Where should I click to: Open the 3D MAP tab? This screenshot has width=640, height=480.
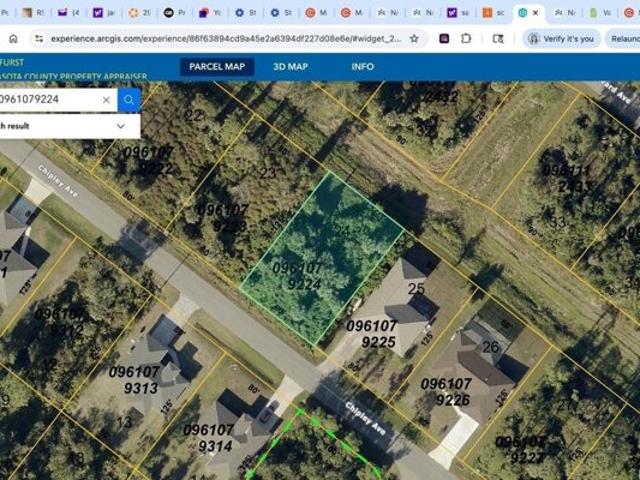(x=290, y=67)
